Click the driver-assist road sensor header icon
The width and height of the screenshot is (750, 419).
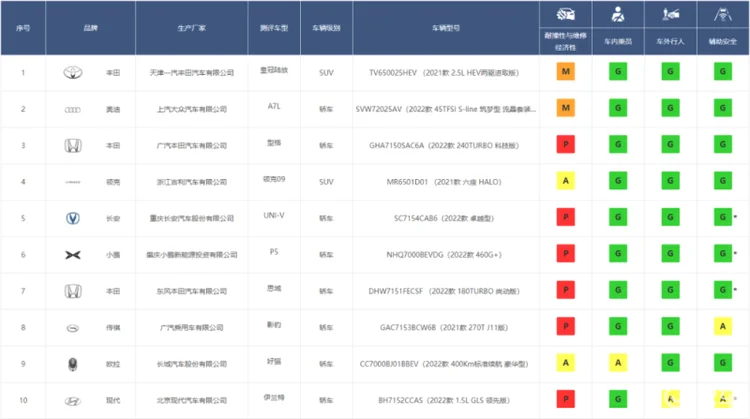[x=723, y=14]
